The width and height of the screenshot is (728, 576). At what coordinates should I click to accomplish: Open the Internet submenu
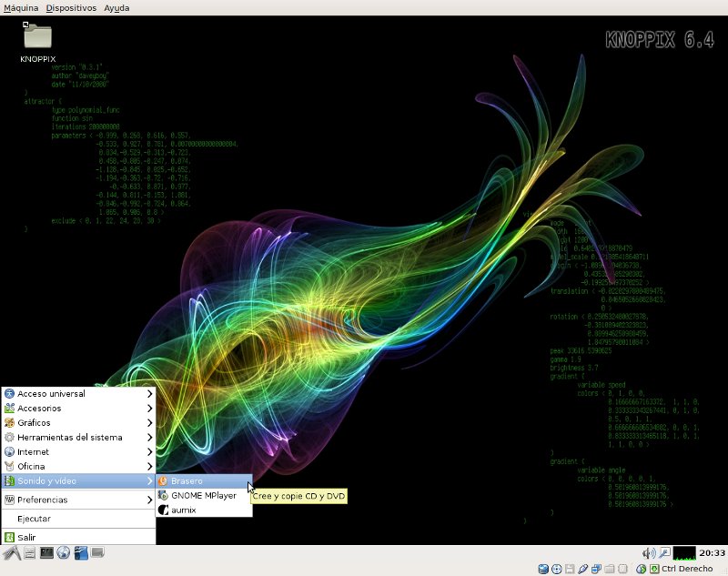(78, 451)
